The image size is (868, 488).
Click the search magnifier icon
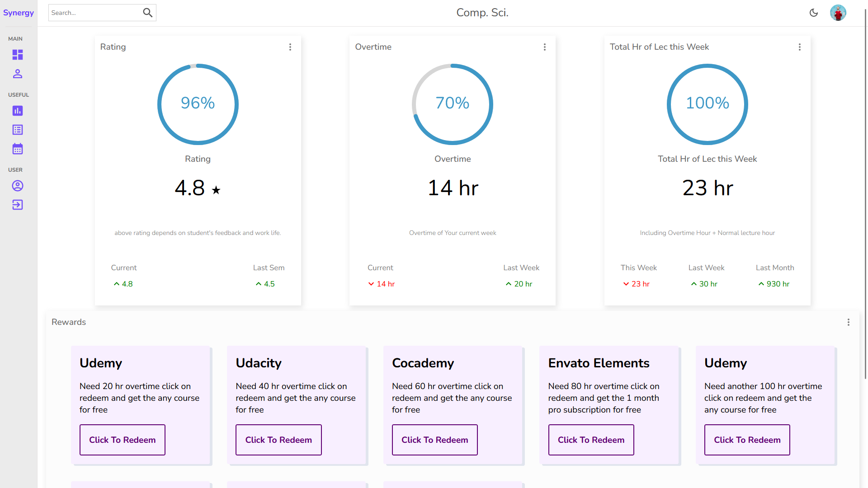click(148, 13)
